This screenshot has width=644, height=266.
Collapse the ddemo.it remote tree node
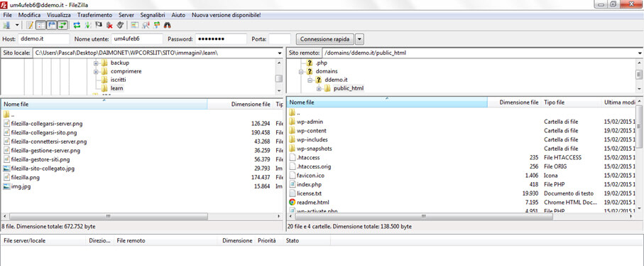(311, 80)
